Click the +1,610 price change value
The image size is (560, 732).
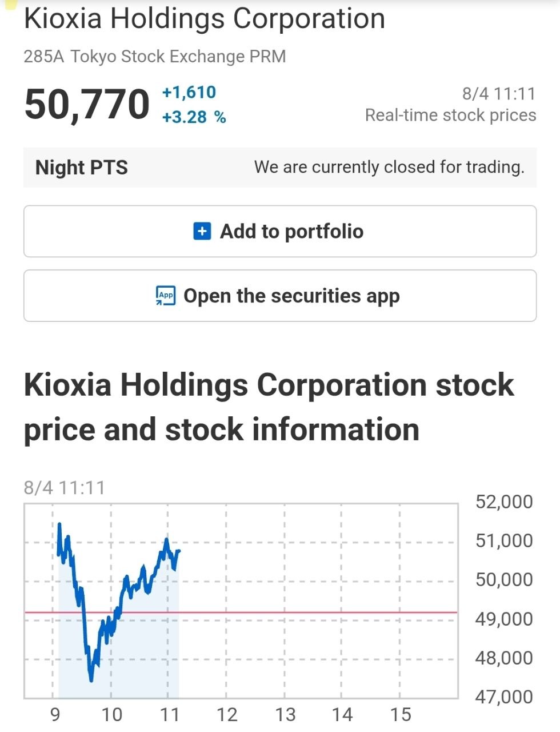[189, 92]
